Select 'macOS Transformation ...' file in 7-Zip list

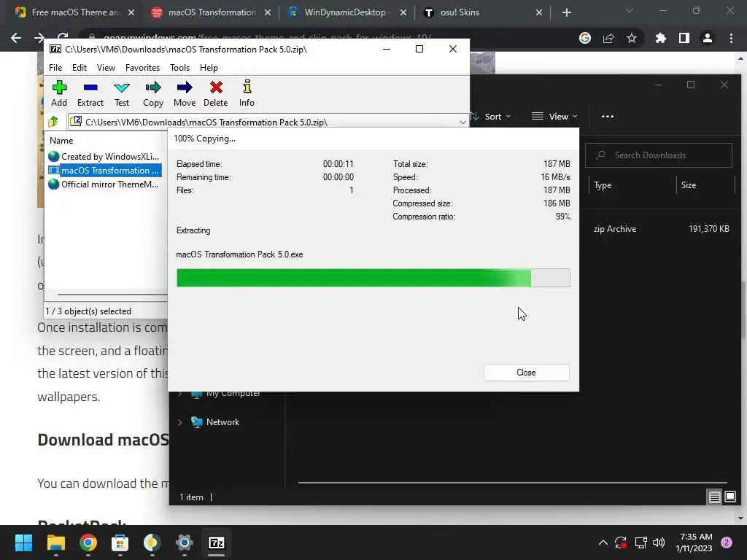tap(104, 171)
